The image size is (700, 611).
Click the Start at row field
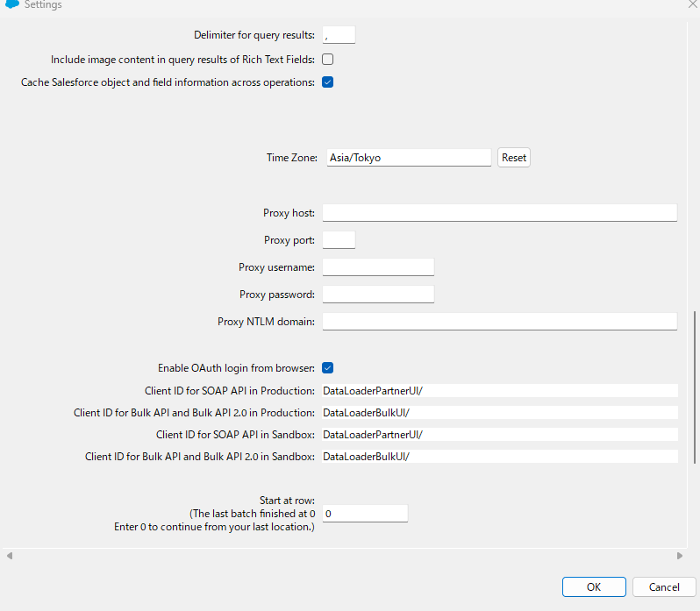click(x=365, y=514)
